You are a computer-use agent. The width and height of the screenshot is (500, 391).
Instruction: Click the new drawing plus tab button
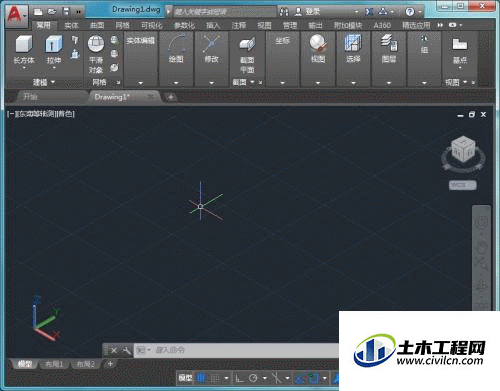171,97
